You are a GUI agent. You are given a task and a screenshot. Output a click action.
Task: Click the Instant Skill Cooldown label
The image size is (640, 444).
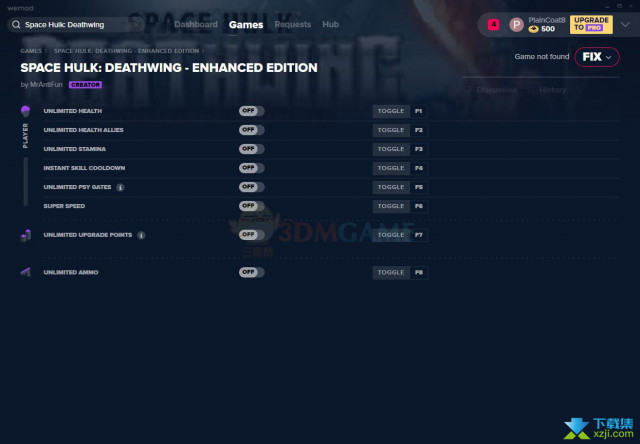[x=84, y=168]
